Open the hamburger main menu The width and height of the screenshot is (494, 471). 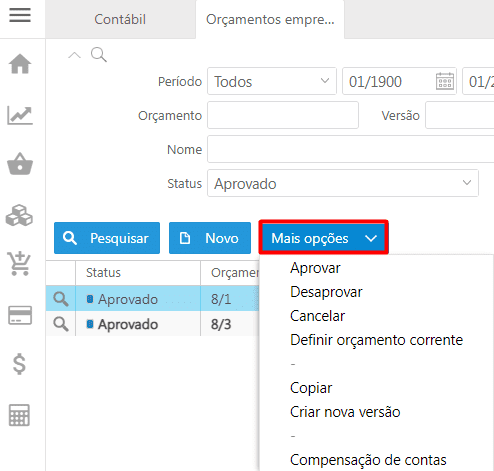click(20, 15)
